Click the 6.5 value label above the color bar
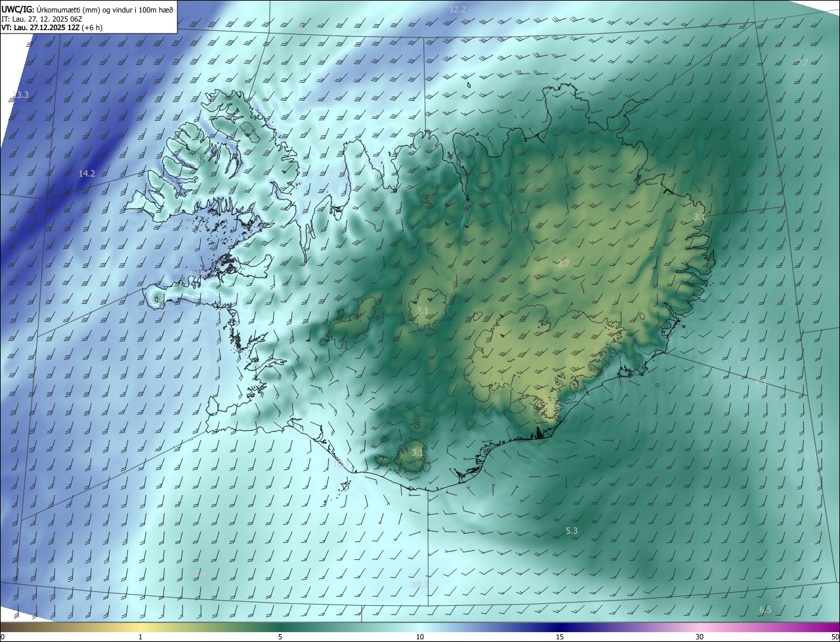Image resolution: width=840 pixels, height=642 pixels. point(765,610)
